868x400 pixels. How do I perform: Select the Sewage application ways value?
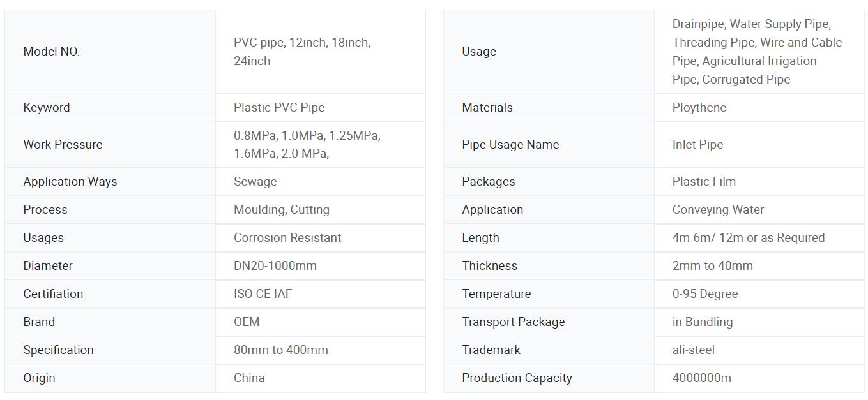255,181
